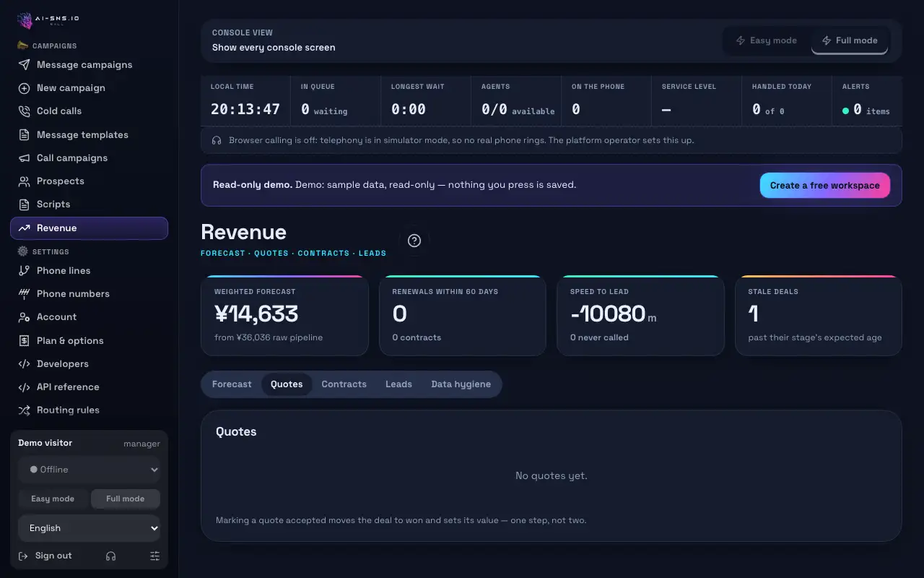924x578 pixels.
Task: Click the Phone numbers icon
Action: pyautogui.click(x=24, y=294)
